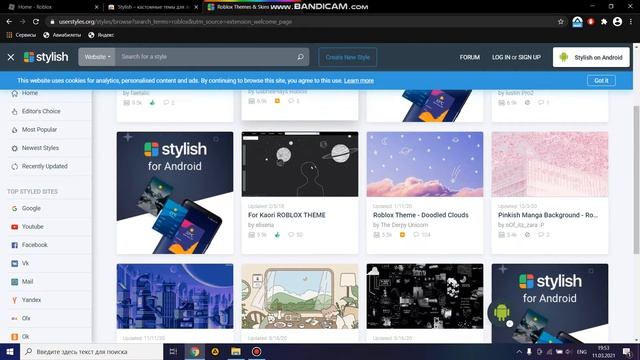Open the cozy window illustration thumbnail
This screenshot has height=360, width=640.
300,296
